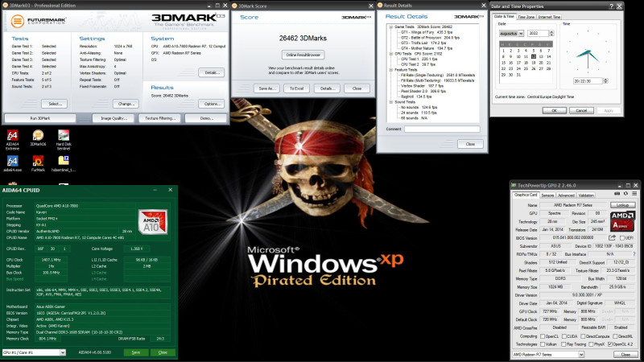Open the GPU-Z Advanced tab

pos(566,195)
